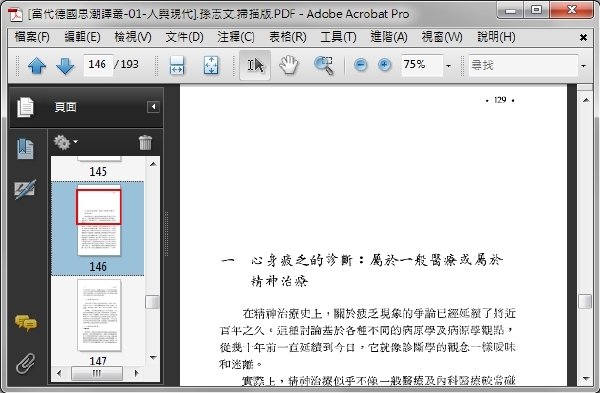This screenshot has width=600, height=393.
Task: Click the 尋找 search field
Action: [x=523, y=65]
